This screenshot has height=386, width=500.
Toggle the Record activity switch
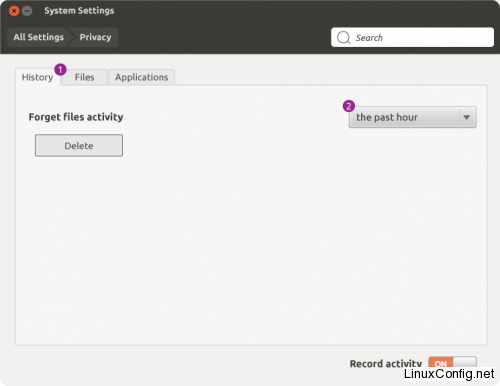452,363
